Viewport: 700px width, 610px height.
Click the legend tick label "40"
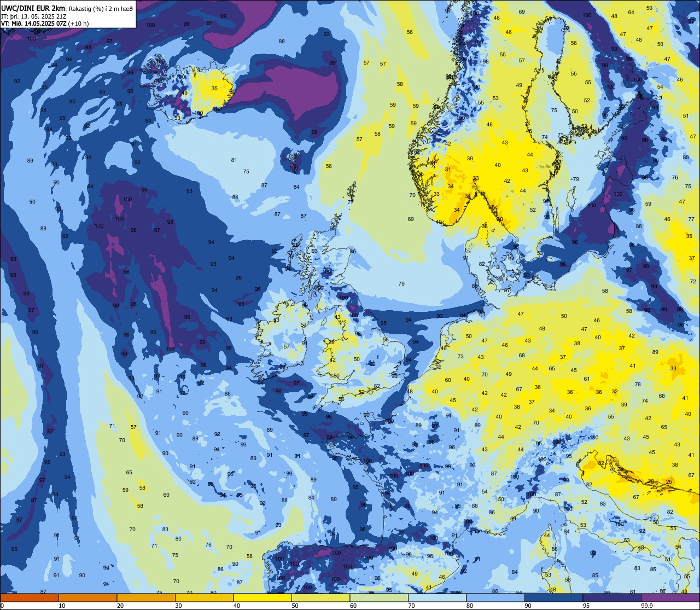(x=236, y=606)
